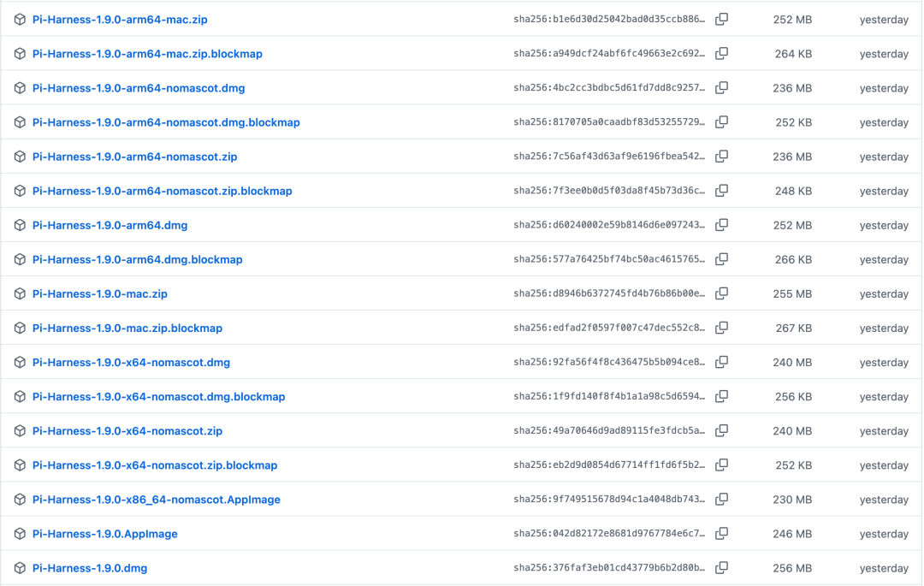This screenshot has width=924, height=586.
Task: Download Pi-Harness-1.9.0-arm64-mac.zip
Action: pos(120,20)
